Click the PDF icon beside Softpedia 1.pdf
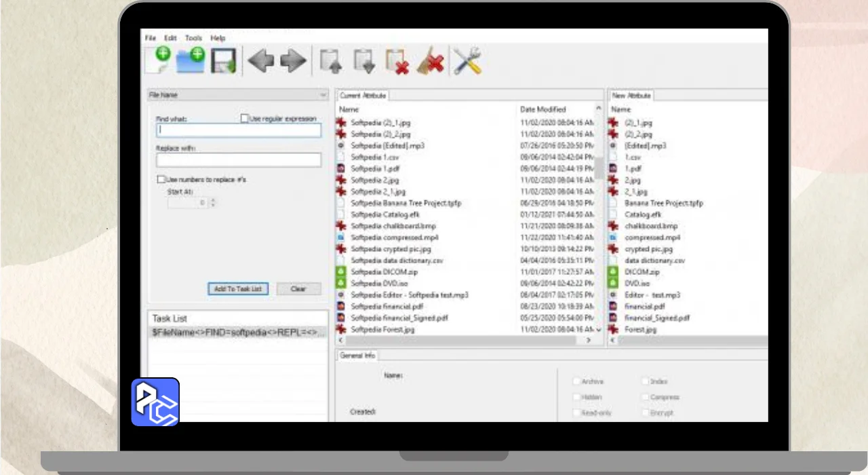The width and height of the screenshot is (868, 475). (341, 168)
